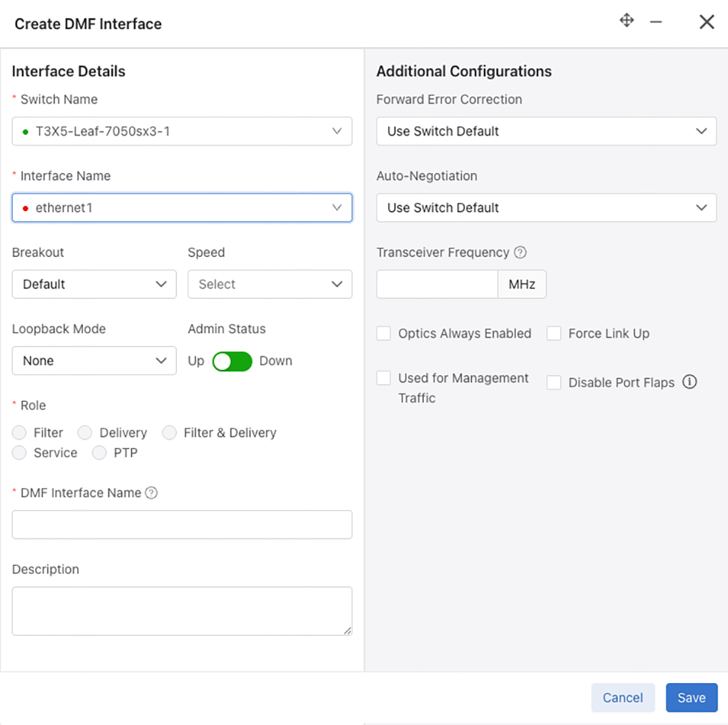This screenshot has width=728, height=725.
Task: Click the Disable Port Flaps info icon
Action: (x=690, y=382)
